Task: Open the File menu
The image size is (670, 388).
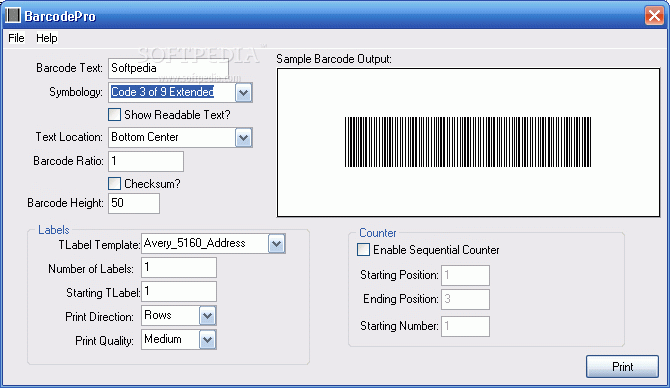Action: click(x=16, y=38)
